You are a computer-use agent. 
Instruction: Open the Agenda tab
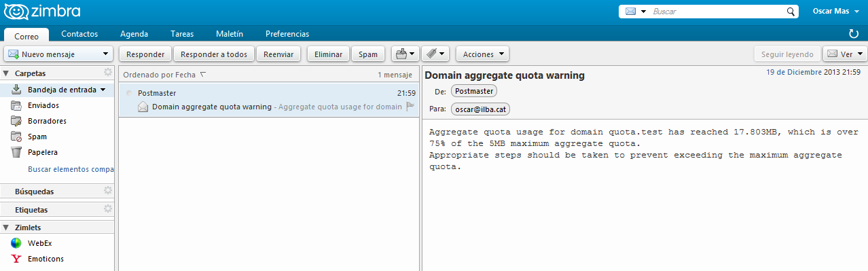pyautogui.click(x=134, y=34)
